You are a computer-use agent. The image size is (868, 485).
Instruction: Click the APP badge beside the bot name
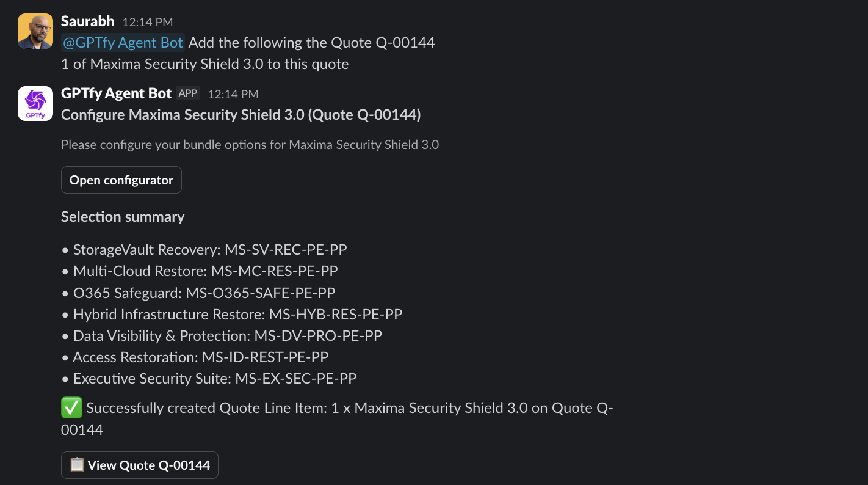tap(188, 93)
